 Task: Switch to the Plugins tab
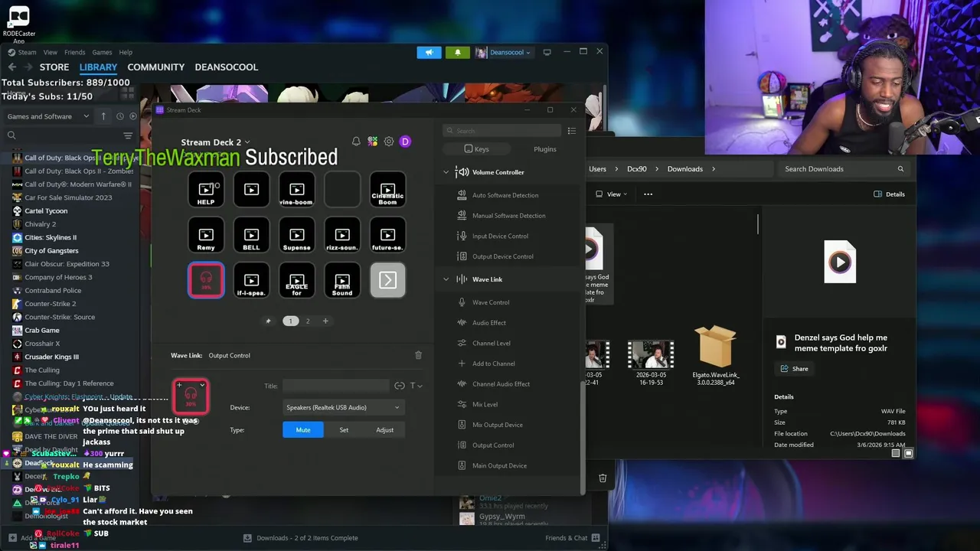pos(545,149)
